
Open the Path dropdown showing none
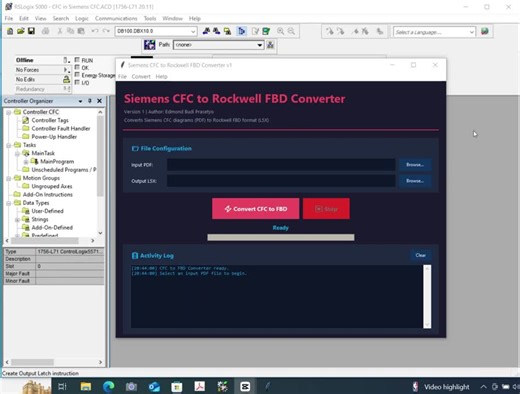click(219, 45)
